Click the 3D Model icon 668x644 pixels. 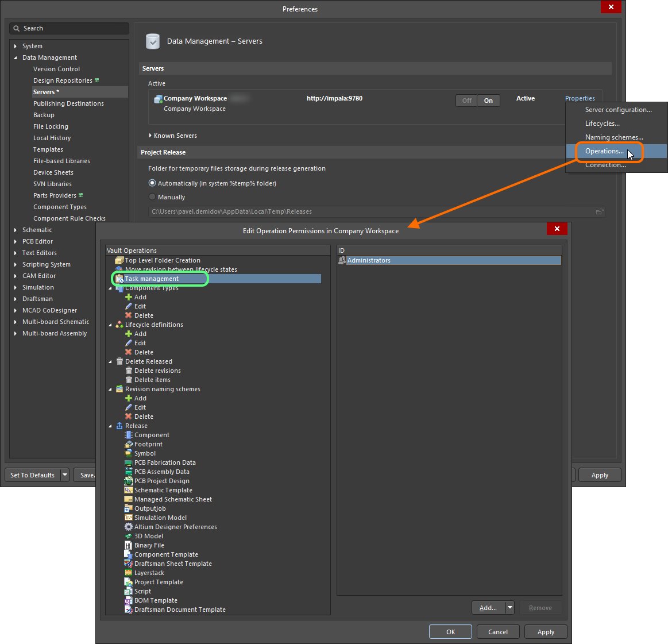tap(129, 536)
